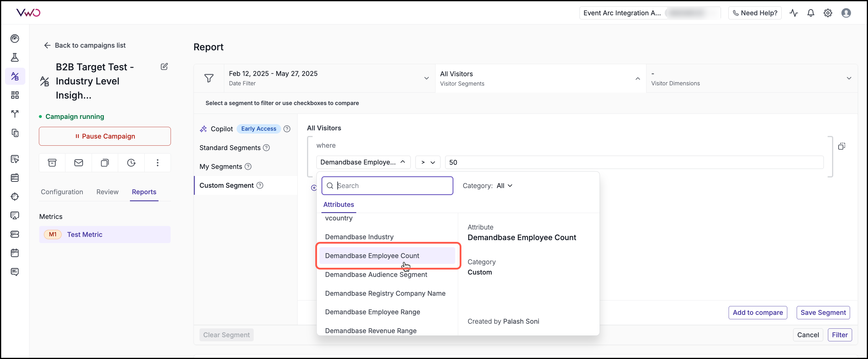Click the Filter button
This screenshot has width=868, height=359.
pos(839,335)
